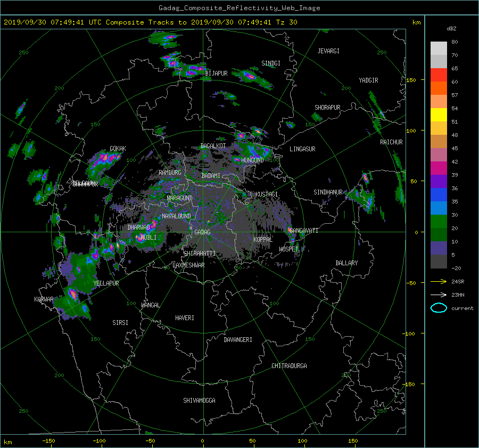Click the SINDGI city label
The height and width of the screenshot is (448, 479).
point(271,63)
